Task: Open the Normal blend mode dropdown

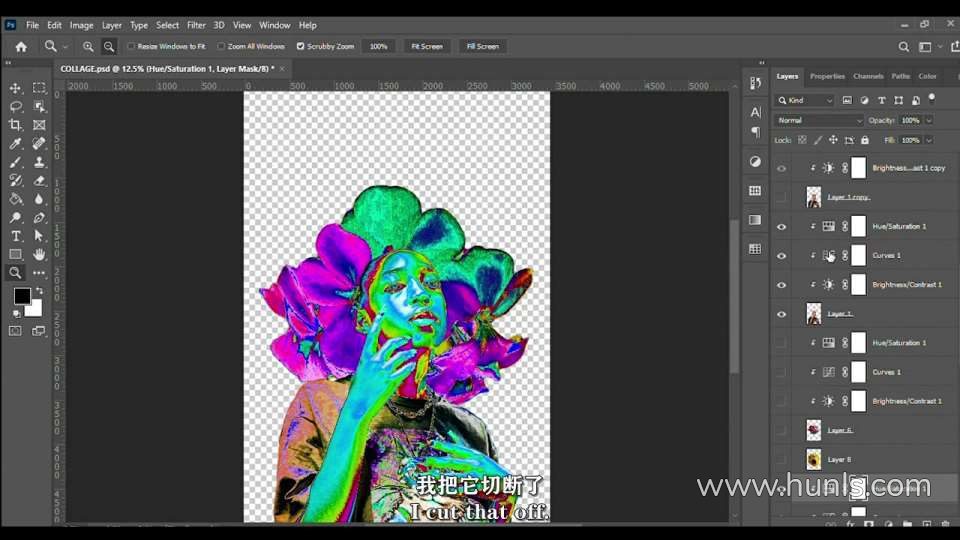Action: point(819,121)
